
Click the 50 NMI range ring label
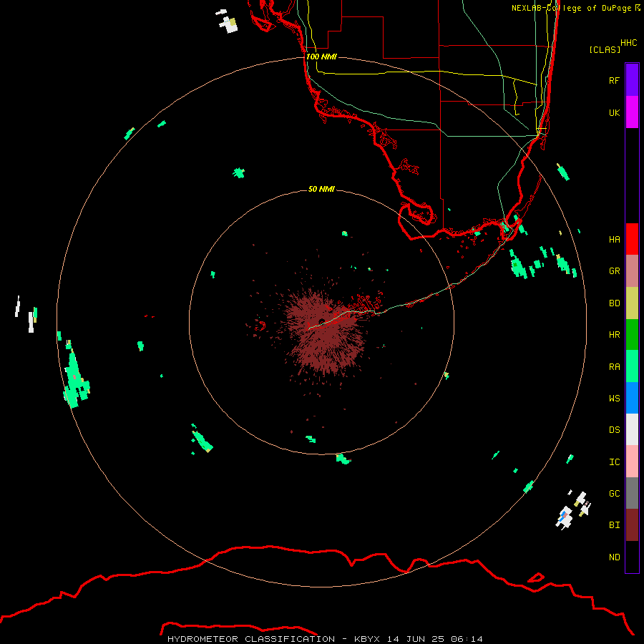[x=321, y=189]
